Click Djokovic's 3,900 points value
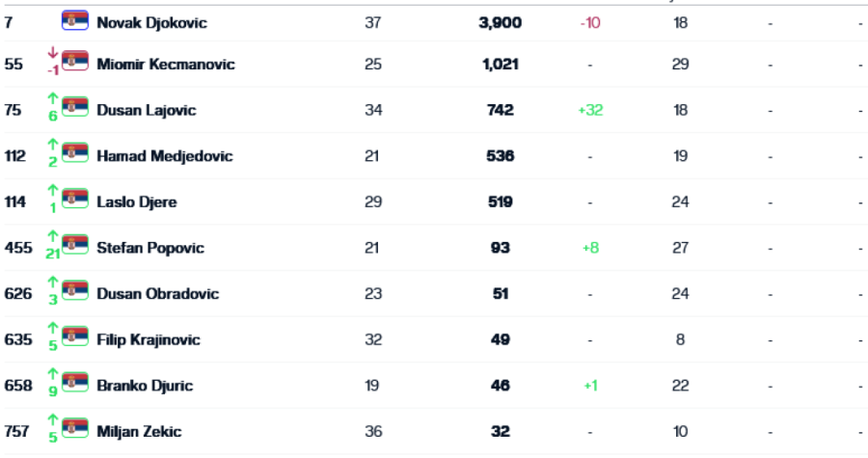This screenshot has height=458, width=868. (x=500, y=22)
